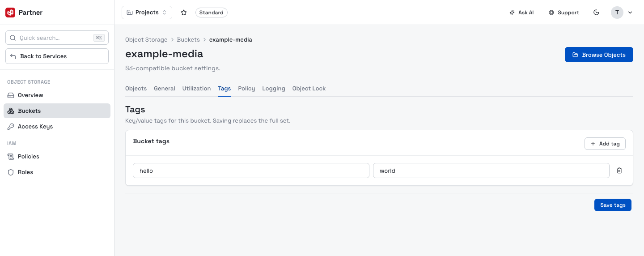The height and width of the screenshot is (256, 644).
Task: Go Back to Services
Action: [x=57, y=56]
